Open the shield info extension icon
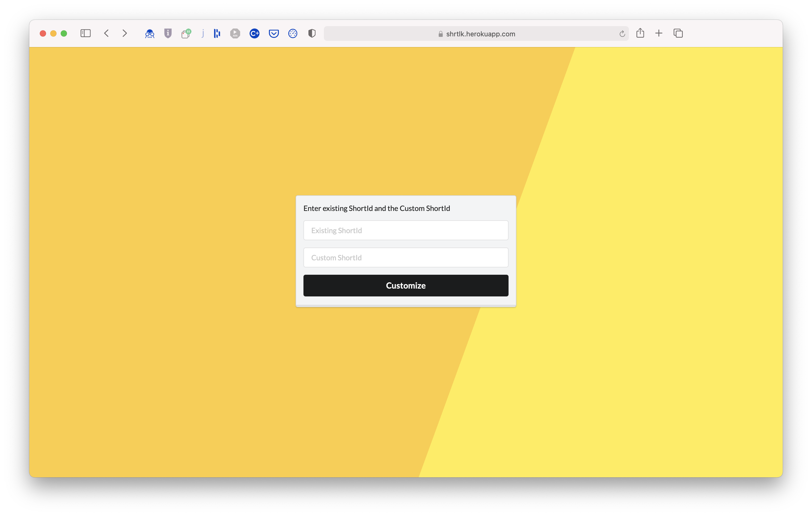This screenshot has width=812, height=516. point(168,33)
